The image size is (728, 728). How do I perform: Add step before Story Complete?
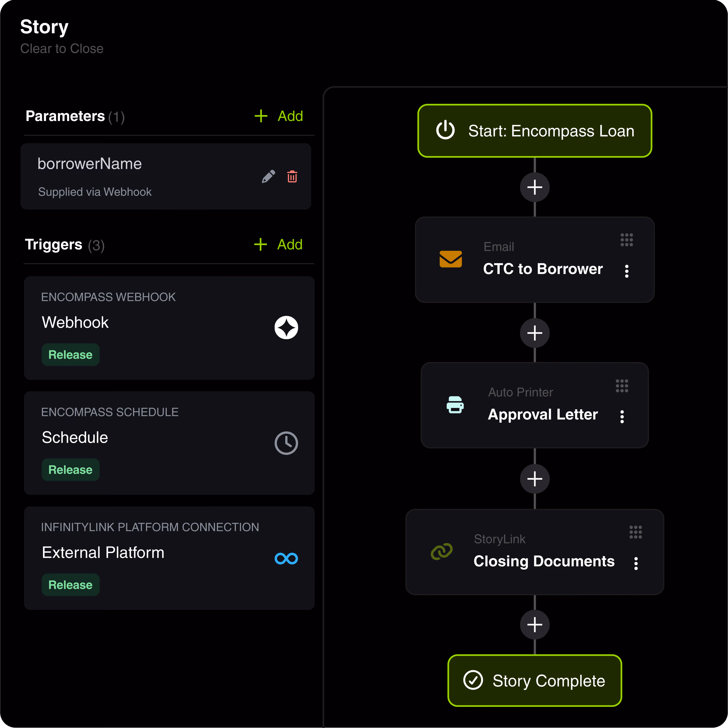tap(535, 625)
